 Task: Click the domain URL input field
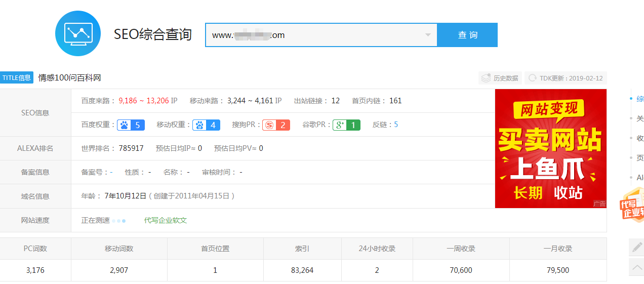[314, 35]
